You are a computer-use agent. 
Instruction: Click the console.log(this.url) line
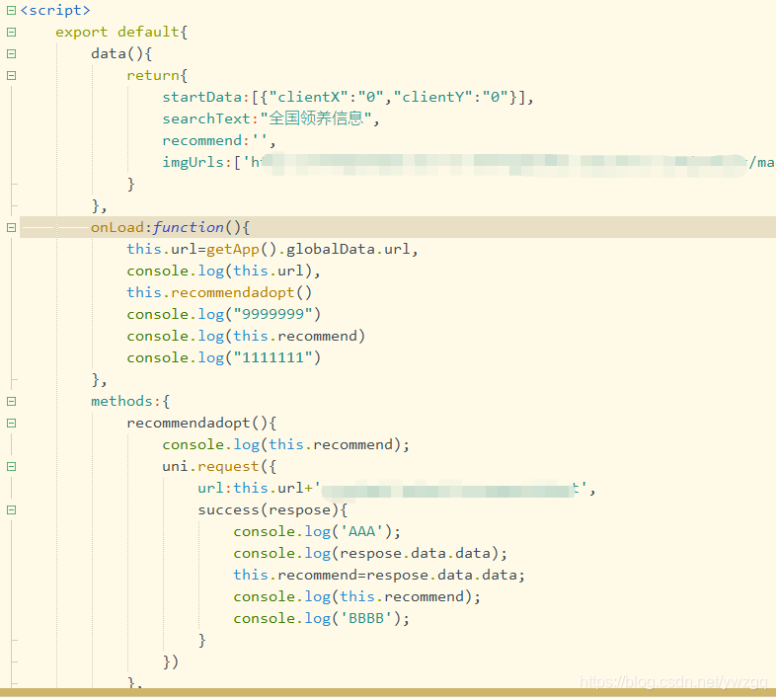click(223, 272)
